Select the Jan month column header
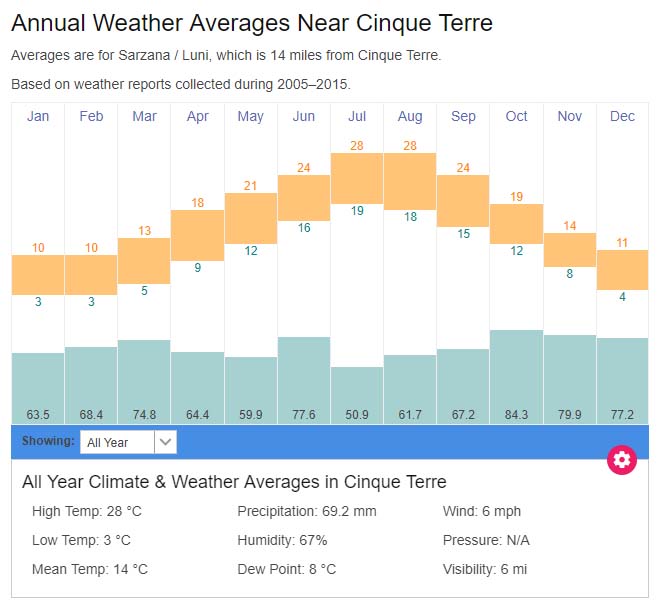 [x=38, y=117]
